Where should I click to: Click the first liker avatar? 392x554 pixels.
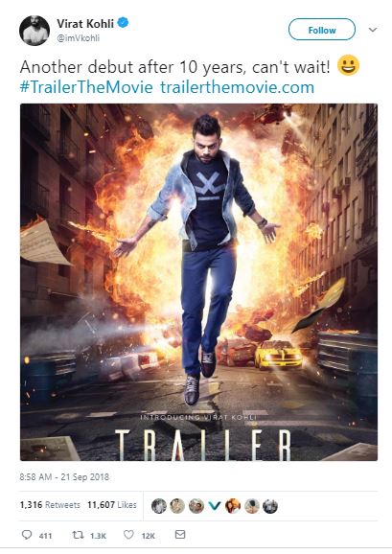click(x=159, y=506)
